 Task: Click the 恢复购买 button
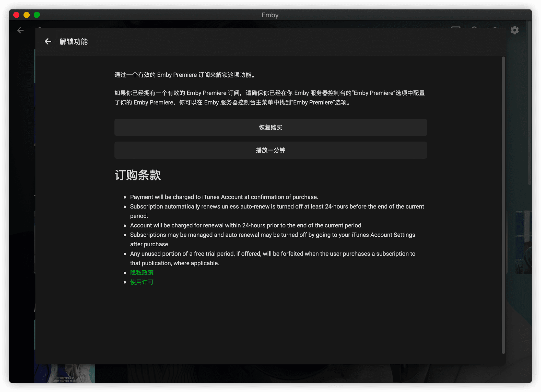point(270,127)
